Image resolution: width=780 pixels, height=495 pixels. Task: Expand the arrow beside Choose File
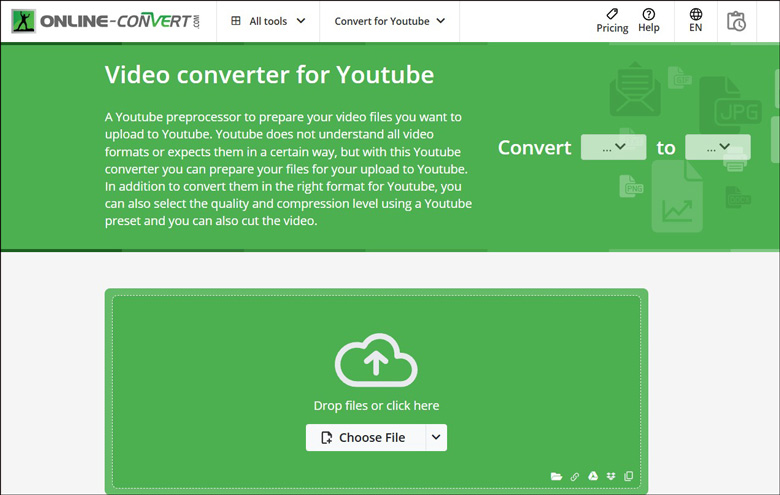436,437
